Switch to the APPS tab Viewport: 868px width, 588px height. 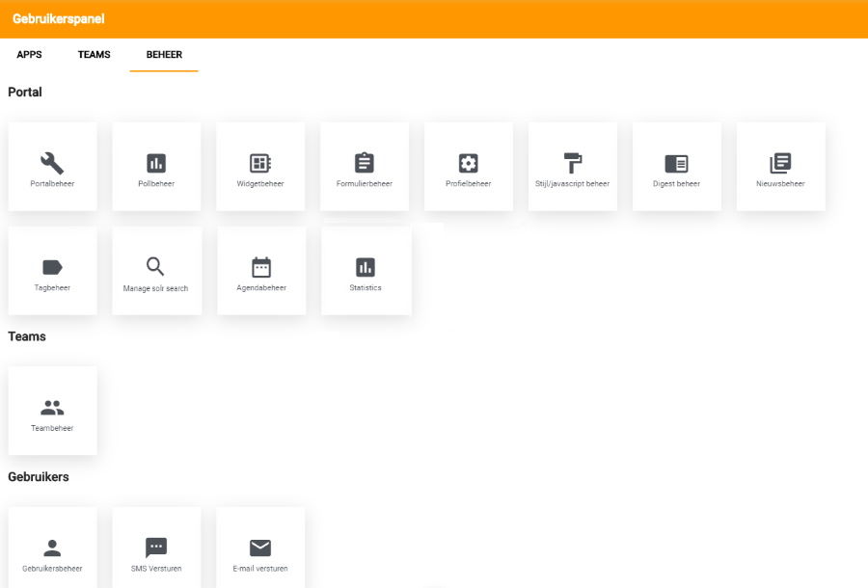click(30, 55)
